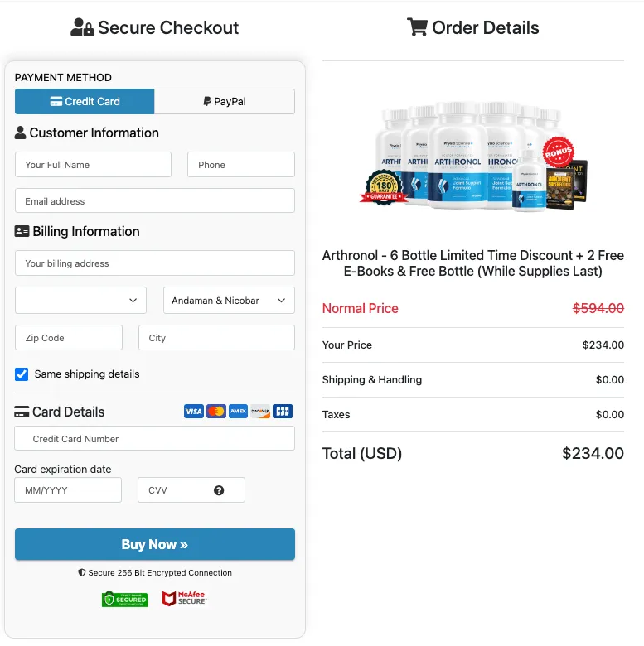Open the empty country dropdown

pyautogui.click(x=80, y=301)
